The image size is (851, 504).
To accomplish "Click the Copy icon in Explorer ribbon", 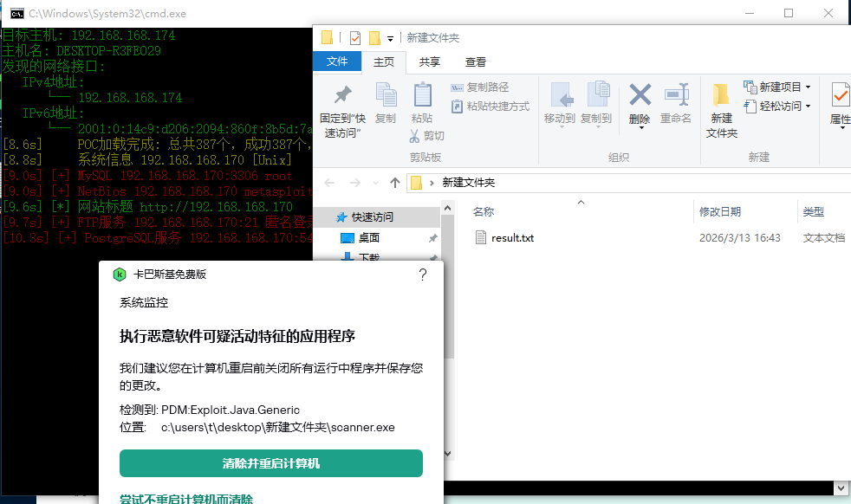I will (386, 95).
